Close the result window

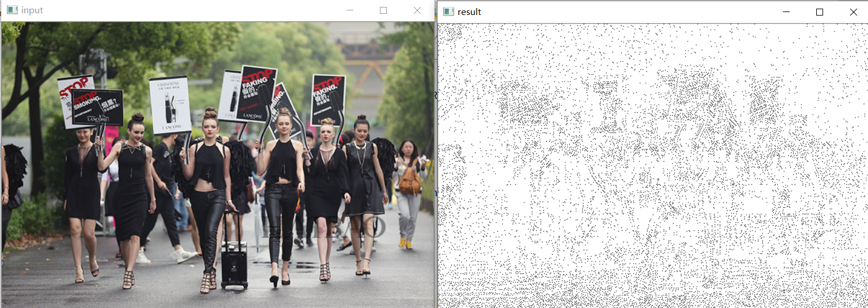click(x=853, y=12)
